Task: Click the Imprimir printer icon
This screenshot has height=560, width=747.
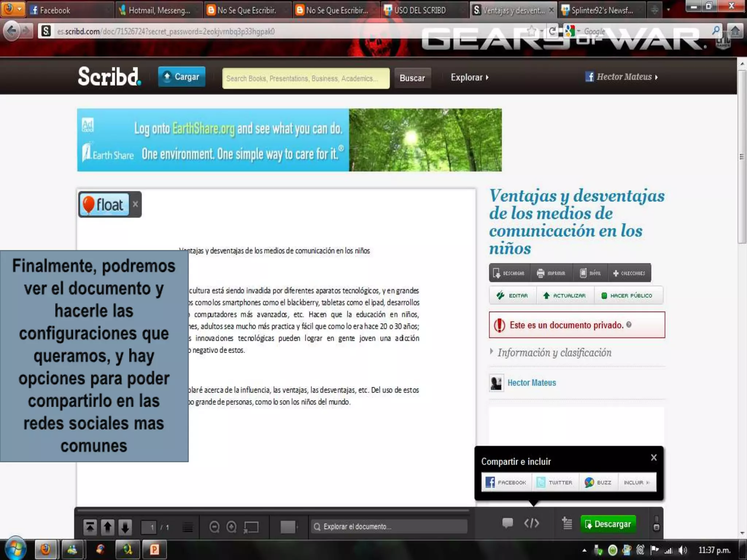Action: pyautogui.click(x=551, y=273)
